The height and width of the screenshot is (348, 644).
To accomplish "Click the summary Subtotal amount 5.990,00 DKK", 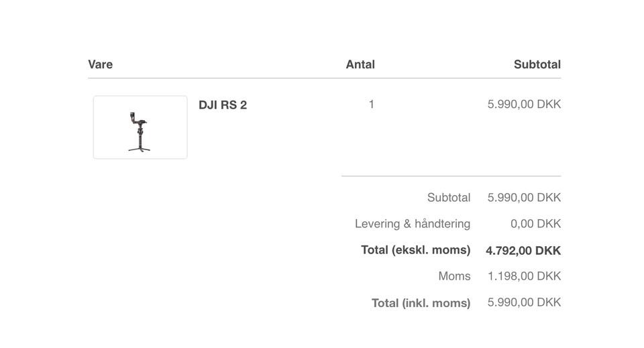I will click(x=524, y=198).
